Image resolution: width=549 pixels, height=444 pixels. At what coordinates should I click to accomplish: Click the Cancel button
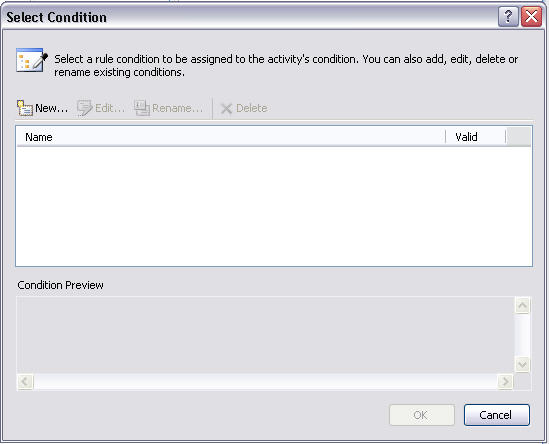(x=497, y=415)
